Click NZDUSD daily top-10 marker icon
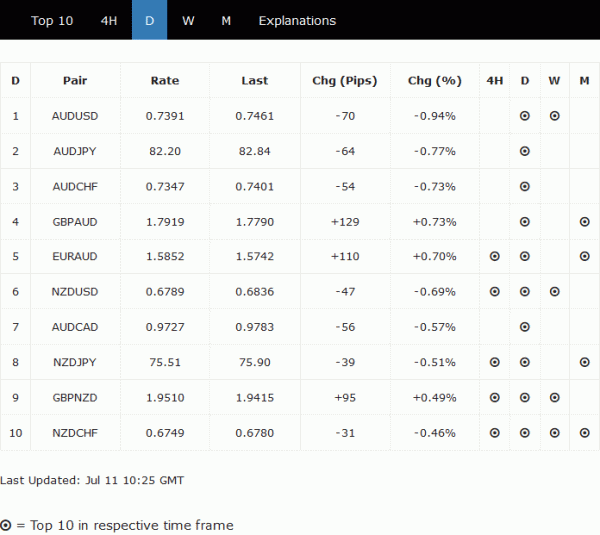This screenshot has height=535, width=600. coord(525,292)
